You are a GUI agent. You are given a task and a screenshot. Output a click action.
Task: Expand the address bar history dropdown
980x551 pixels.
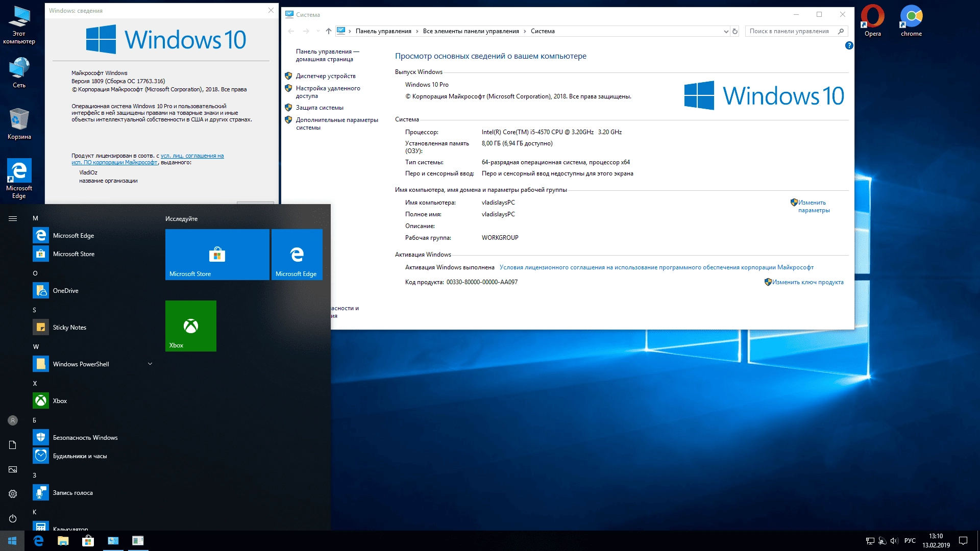click(x=726, y=31)
